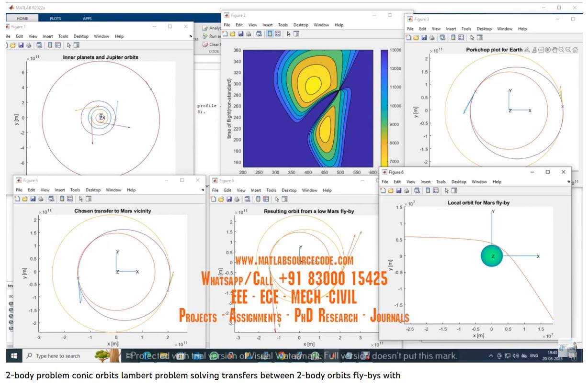The width and height of the screenshot is (588, 386).
Task: Open the APPS tab in MATLAB ribbon
Action: point(87,18)
